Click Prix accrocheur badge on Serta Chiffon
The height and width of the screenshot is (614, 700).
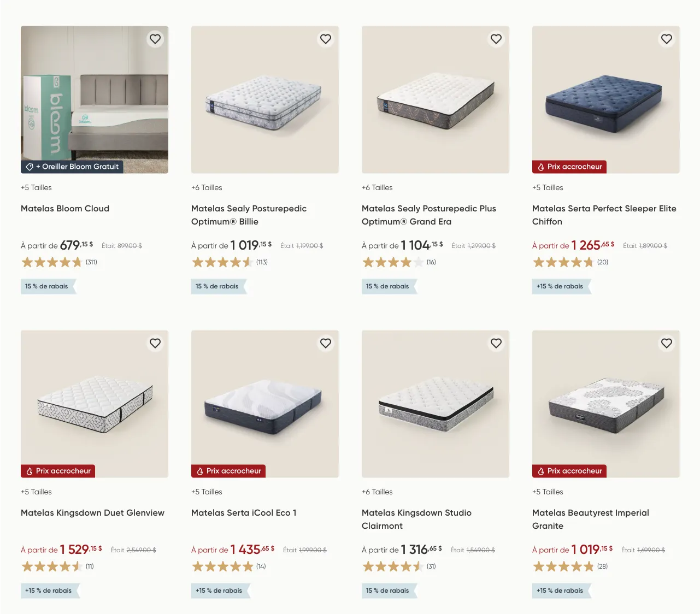point(569,167)
